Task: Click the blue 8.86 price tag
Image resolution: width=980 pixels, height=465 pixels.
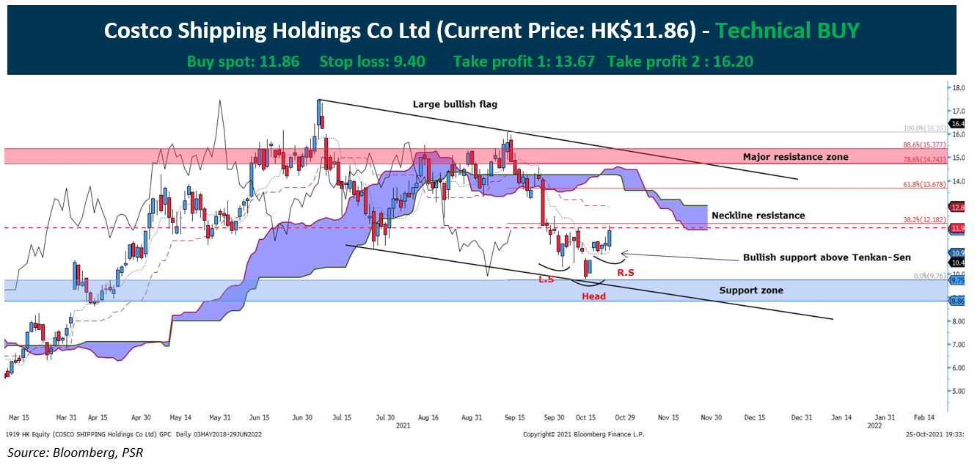Action: pyautogui.click(x=957, y=300)
